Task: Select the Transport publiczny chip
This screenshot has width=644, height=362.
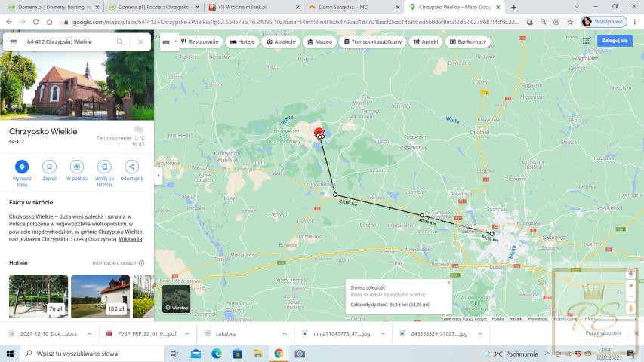Action: (373, 42)
